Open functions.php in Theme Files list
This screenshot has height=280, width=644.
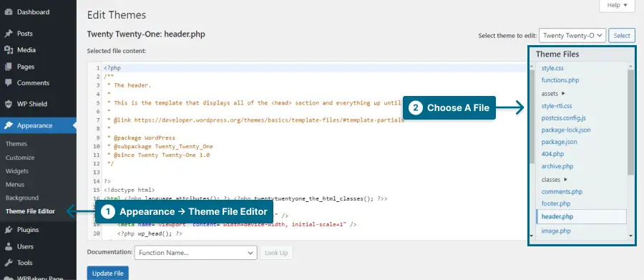point(560,80)
